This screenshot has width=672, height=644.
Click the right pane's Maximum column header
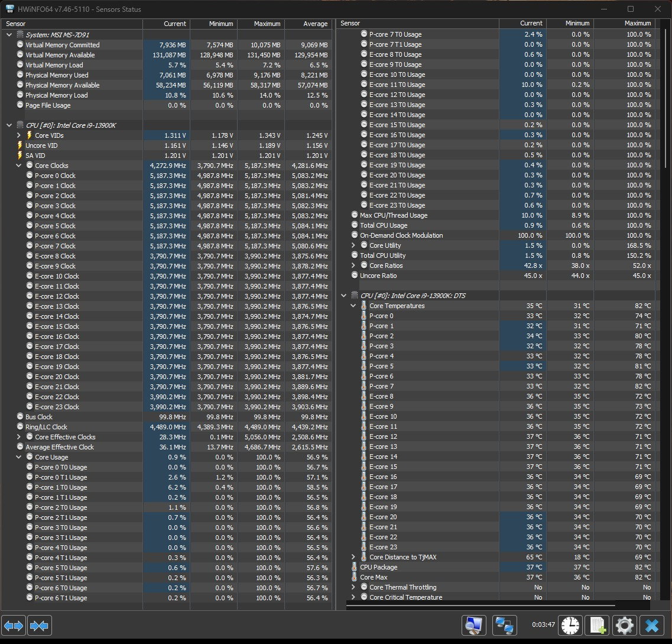click(625, 23)
